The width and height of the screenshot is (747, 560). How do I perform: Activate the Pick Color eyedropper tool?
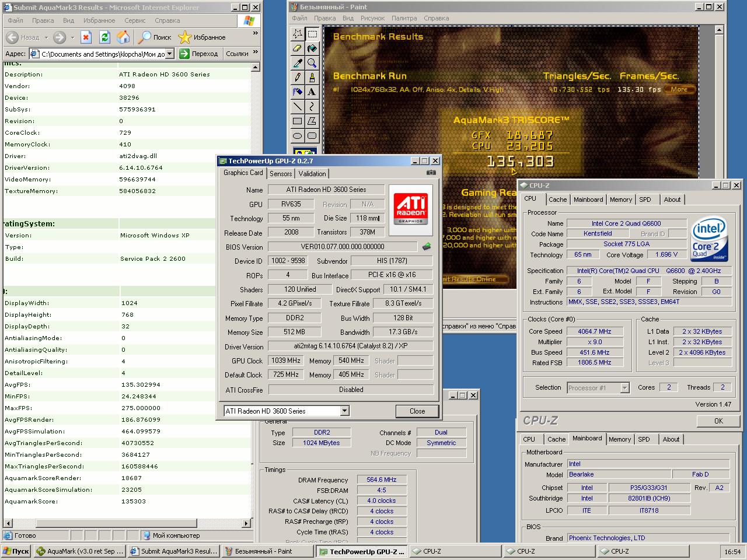click(298, 62)
